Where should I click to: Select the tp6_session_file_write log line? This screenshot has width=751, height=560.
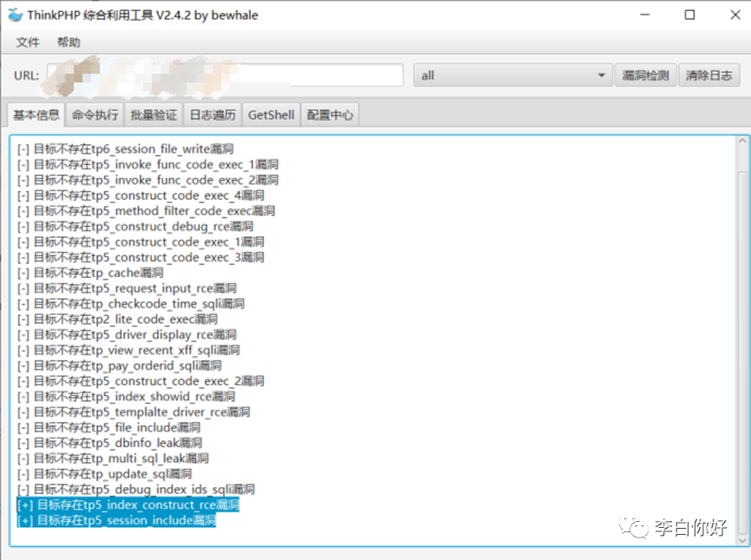click(126, 149)
